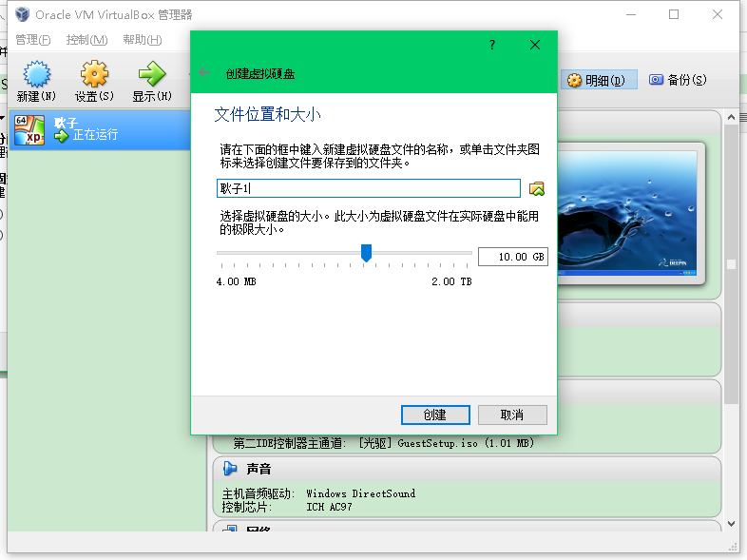
Task: Click the 声音 section header
Action: [467, 469]
